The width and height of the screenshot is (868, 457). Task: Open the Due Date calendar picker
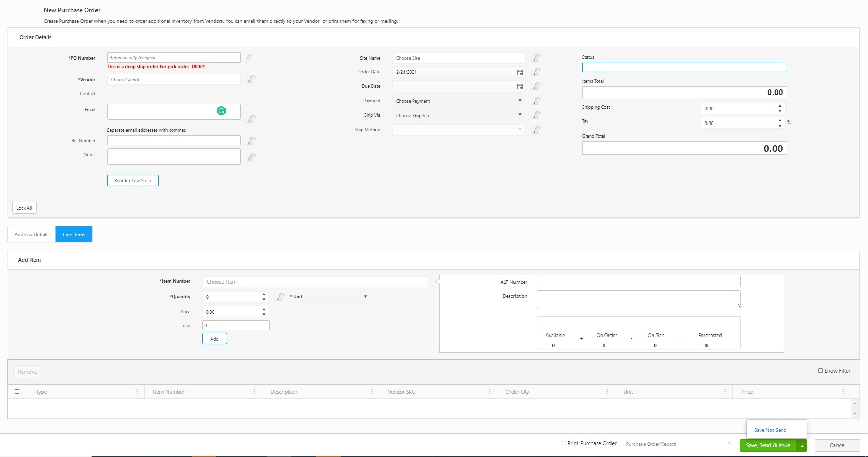pyautogui.click(x=520, y=87)
